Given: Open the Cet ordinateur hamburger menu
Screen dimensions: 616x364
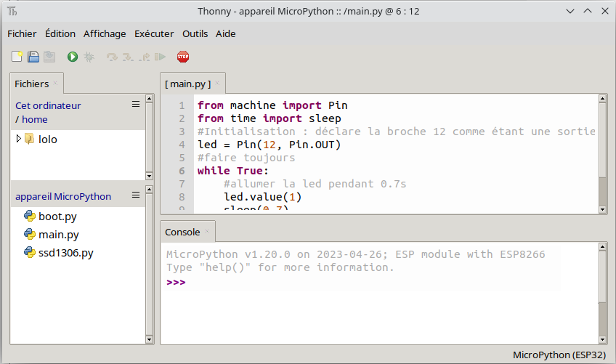Looking at the screenshot, I should [x=136, y=104].
